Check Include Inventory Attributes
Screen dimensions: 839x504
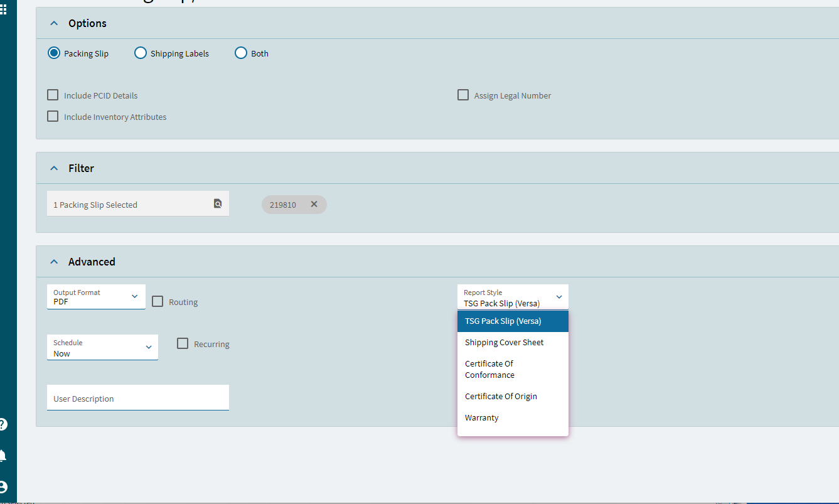53,116
